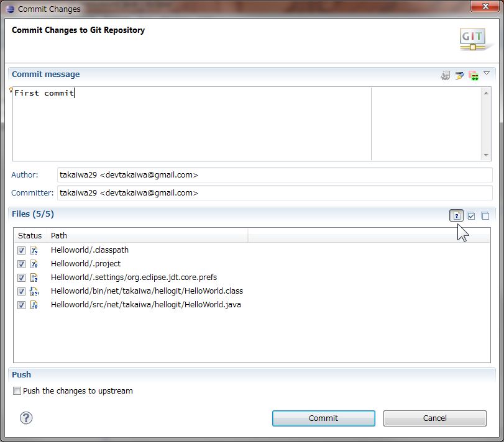Click the .classpath untracked file status icon

click(34, 250)
